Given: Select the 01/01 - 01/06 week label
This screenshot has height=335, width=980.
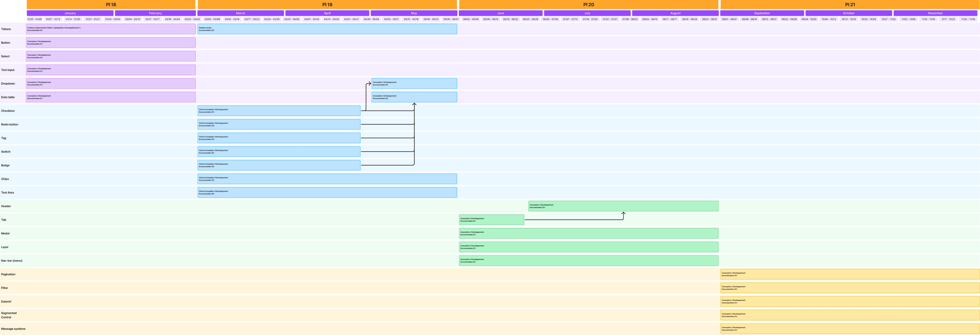Looking at the screenshot, I should (x=35, y=19).
